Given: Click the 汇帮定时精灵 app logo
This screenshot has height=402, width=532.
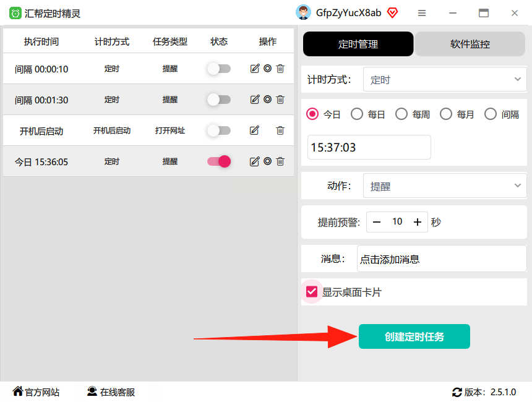Looking at the screenshot, I should tap(15, 13).
